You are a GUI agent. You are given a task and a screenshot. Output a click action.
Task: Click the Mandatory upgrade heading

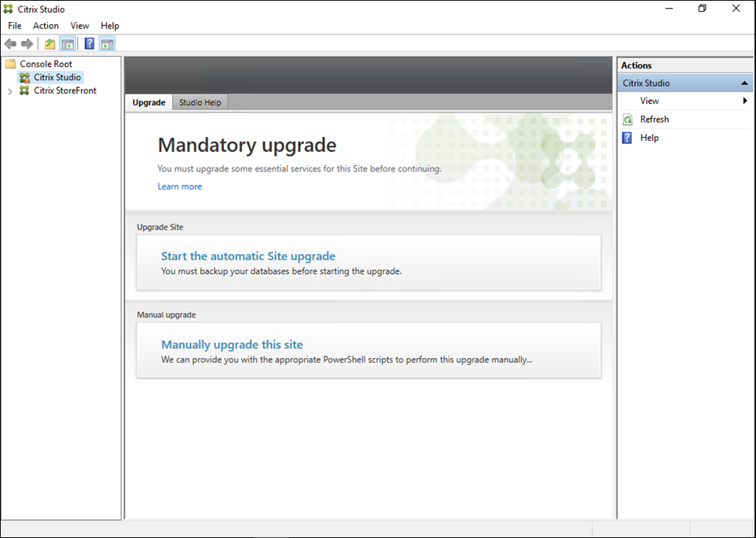(247, 145)
